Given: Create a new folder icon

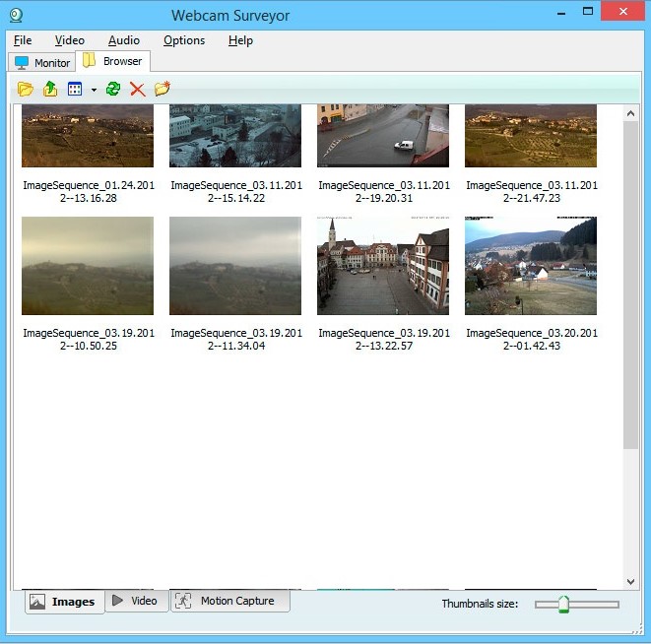Looking at the screenshot, I should coord(163,89).
